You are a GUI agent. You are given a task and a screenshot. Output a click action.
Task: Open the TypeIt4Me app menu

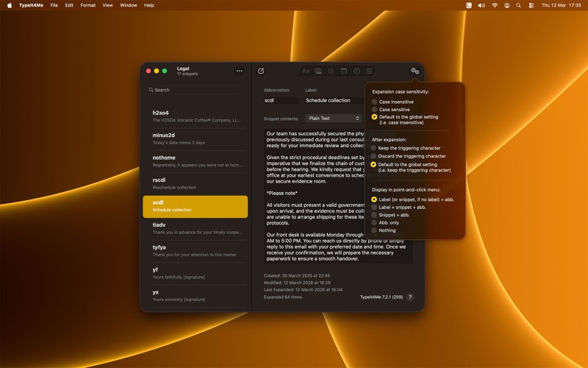coord(31,5)
